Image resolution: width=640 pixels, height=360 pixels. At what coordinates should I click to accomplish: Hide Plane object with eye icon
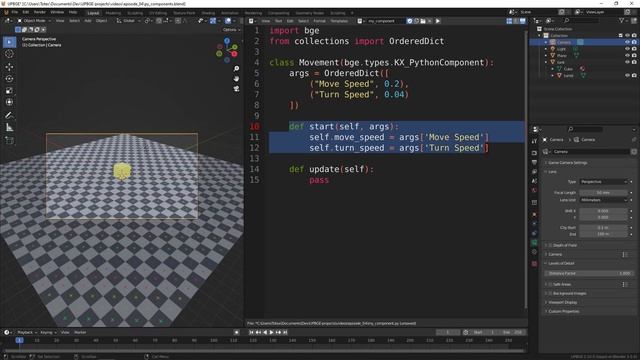pos(627,55)
